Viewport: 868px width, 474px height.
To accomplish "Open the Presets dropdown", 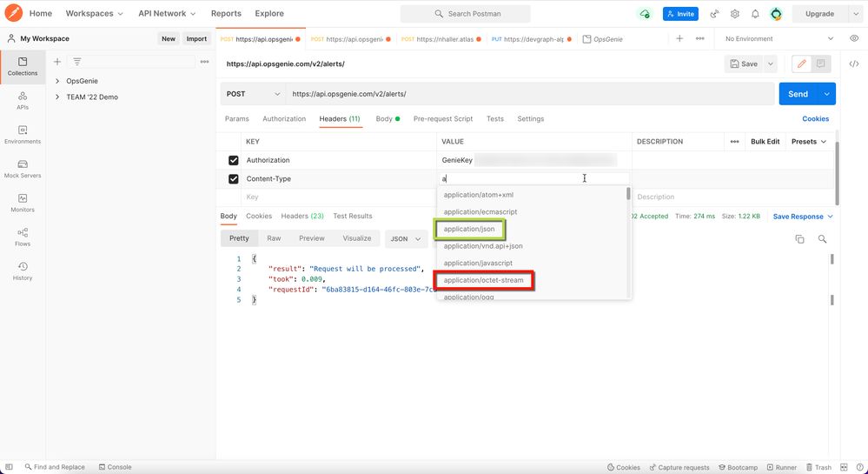I will pos(809,142).
